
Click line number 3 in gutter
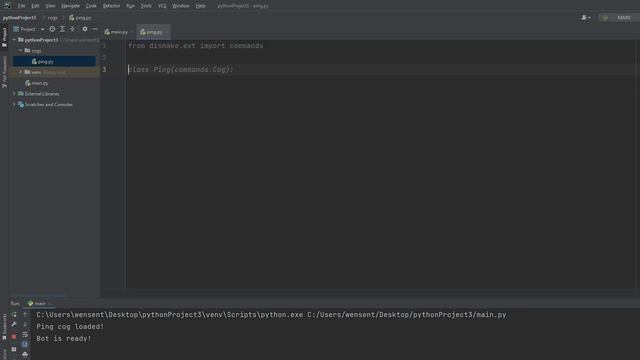(104, 69)
